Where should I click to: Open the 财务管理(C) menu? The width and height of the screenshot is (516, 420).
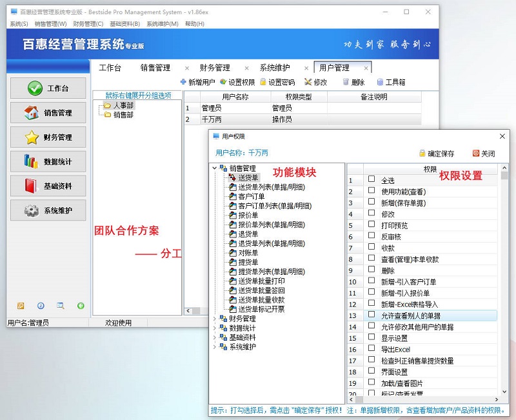pyautogui.click(x=88, y=24)
